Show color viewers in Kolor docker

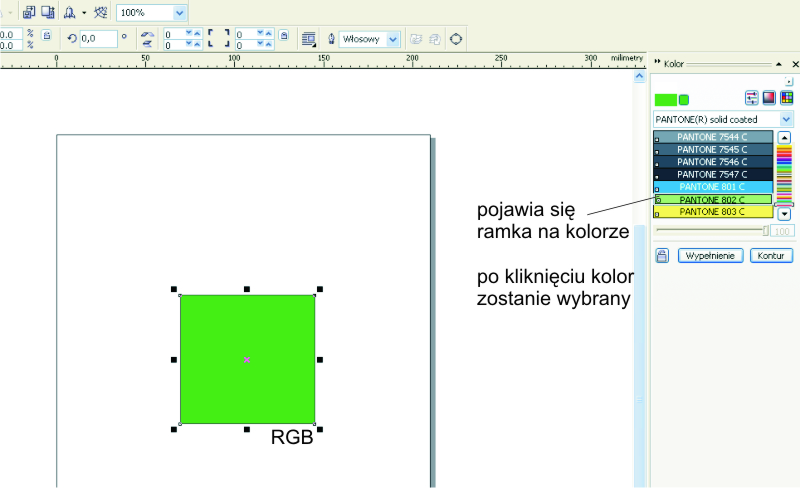(769, 98)
